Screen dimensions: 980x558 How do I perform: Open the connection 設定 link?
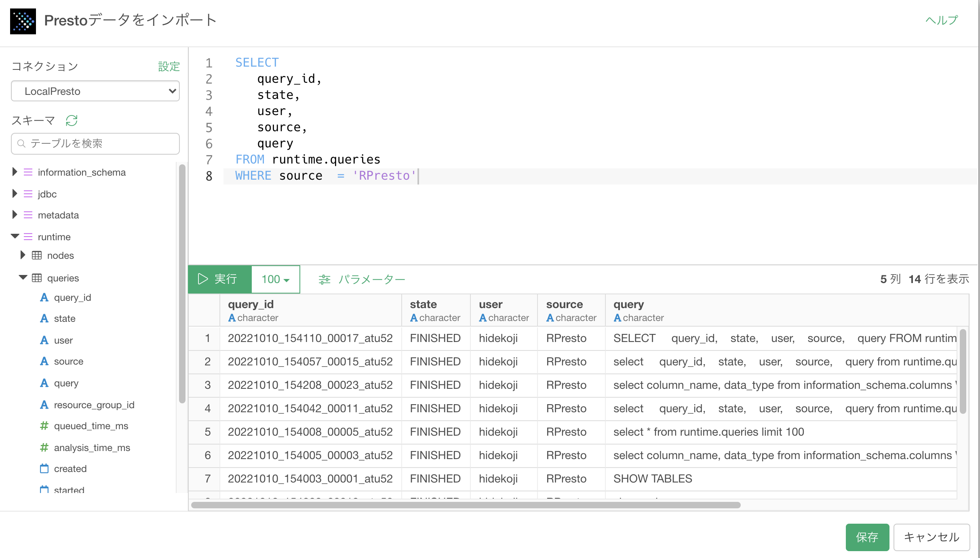169,67
